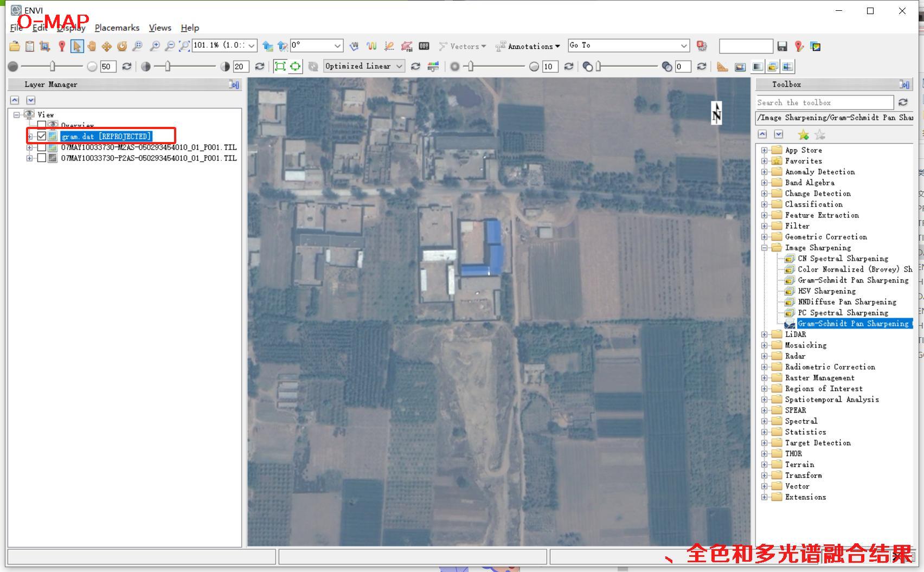Screen dimensions: 924x572
Task: Click the Open file folder icon
Action: (15, 46)
